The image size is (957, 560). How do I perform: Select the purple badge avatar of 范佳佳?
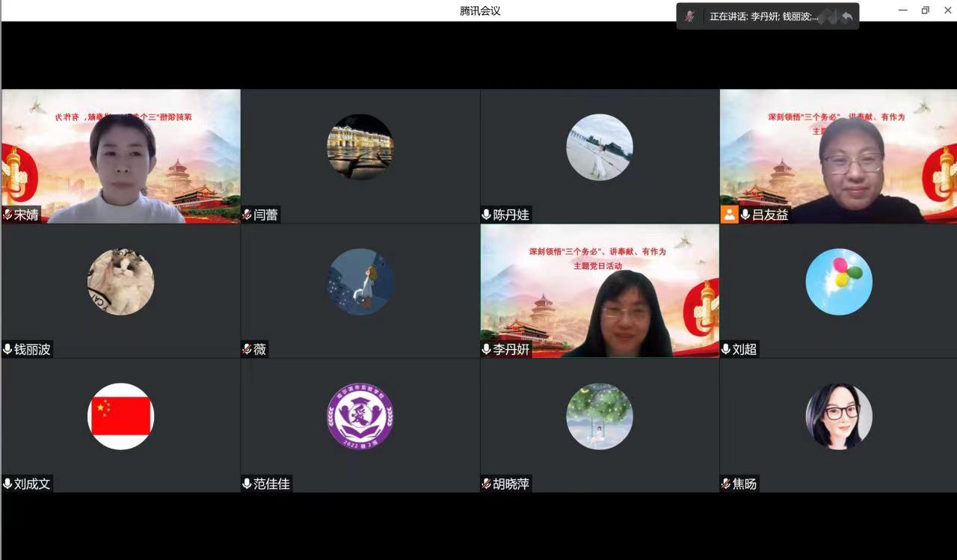coord(360,416)
